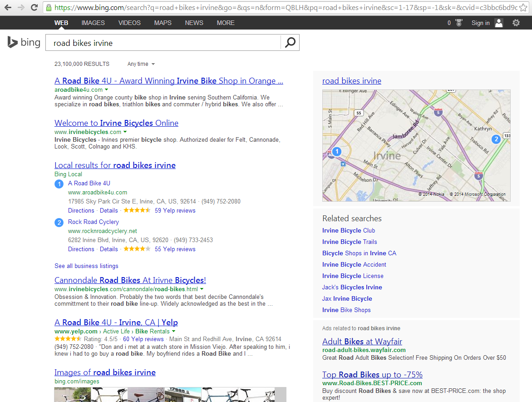Open dropdown arrow after cannondale road-bikes.html URL
The image size is (532, 402).
tap(202, 289)
